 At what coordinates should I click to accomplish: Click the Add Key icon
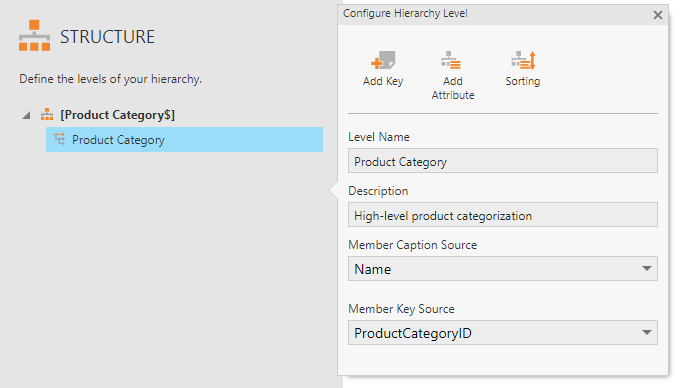pos(383,60)
